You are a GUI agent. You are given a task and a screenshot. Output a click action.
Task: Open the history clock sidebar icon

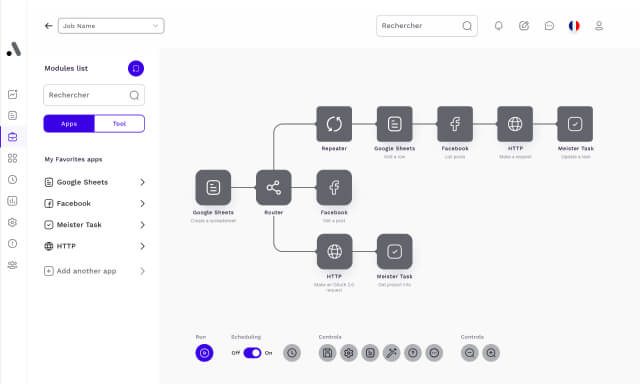[x=13, y=180]
